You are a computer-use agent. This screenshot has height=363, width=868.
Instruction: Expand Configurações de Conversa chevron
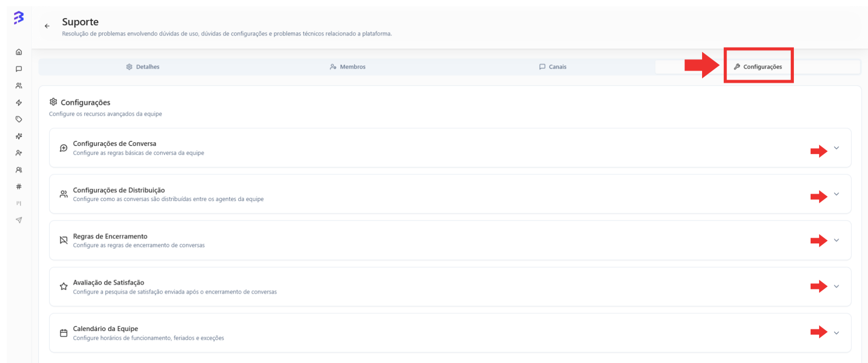pyautogui.click(x=836, y=148)
